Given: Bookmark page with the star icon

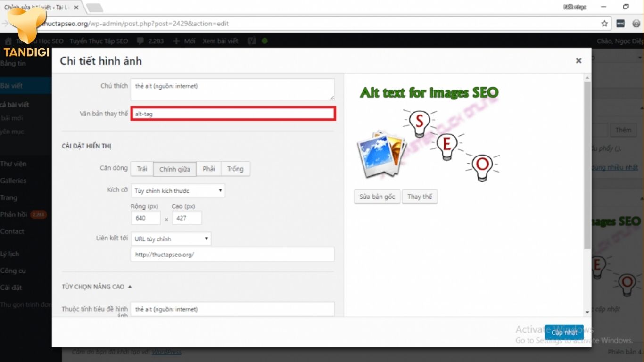Looking at the screenshot, I should pos(604,24).
